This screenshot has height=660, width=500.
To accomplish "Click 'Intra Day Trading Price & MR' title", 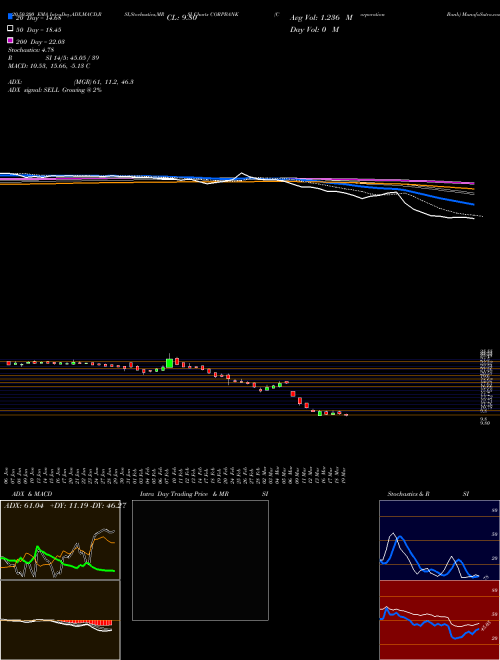I will [184, 494].
